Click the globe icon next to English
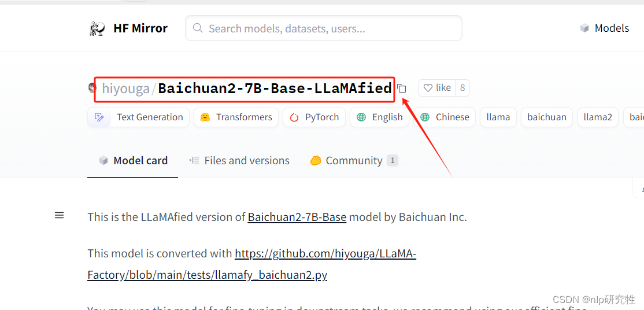Screen dimensions: 644x310 (361, 117)
